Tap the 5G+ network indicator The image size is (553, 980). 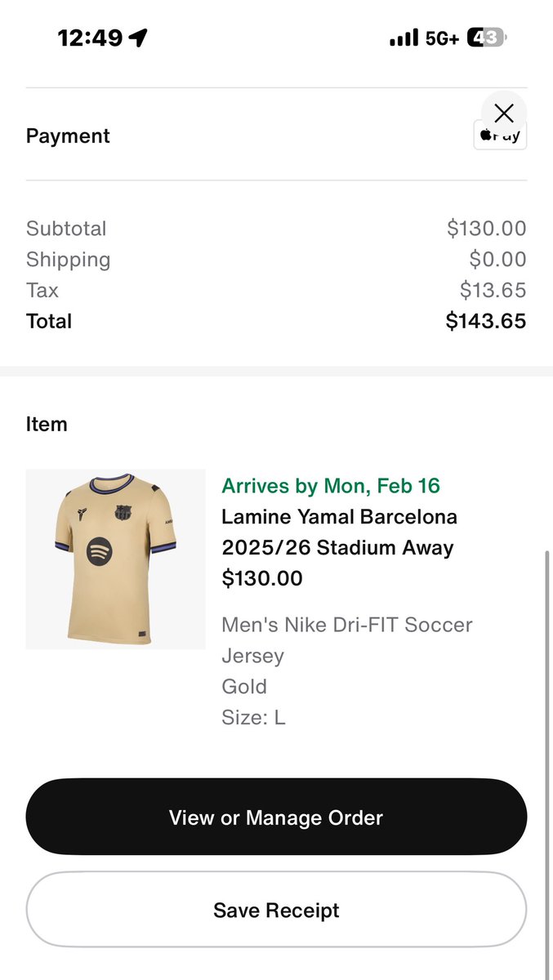click(x=442, y=38)
